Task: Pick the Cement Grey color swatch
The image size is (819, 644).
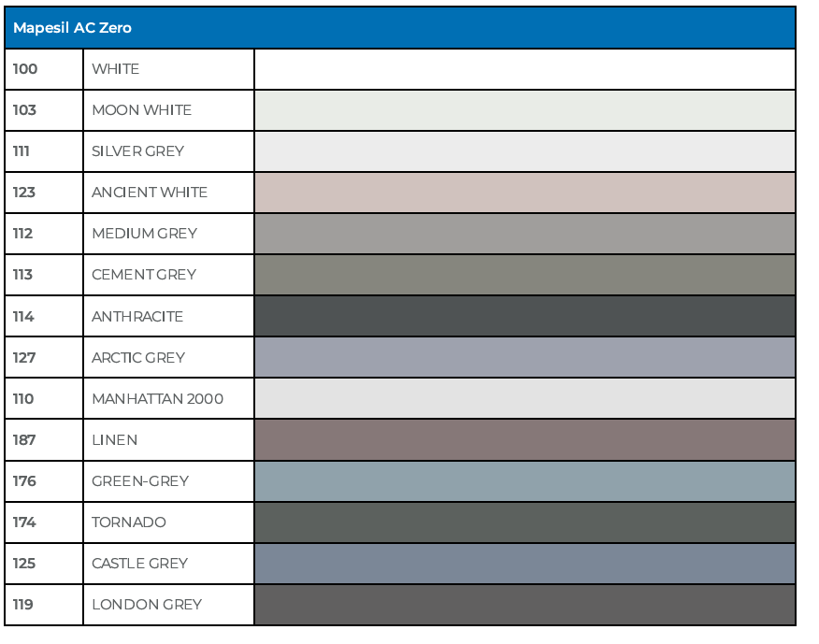Action: [x=524, y=275]
